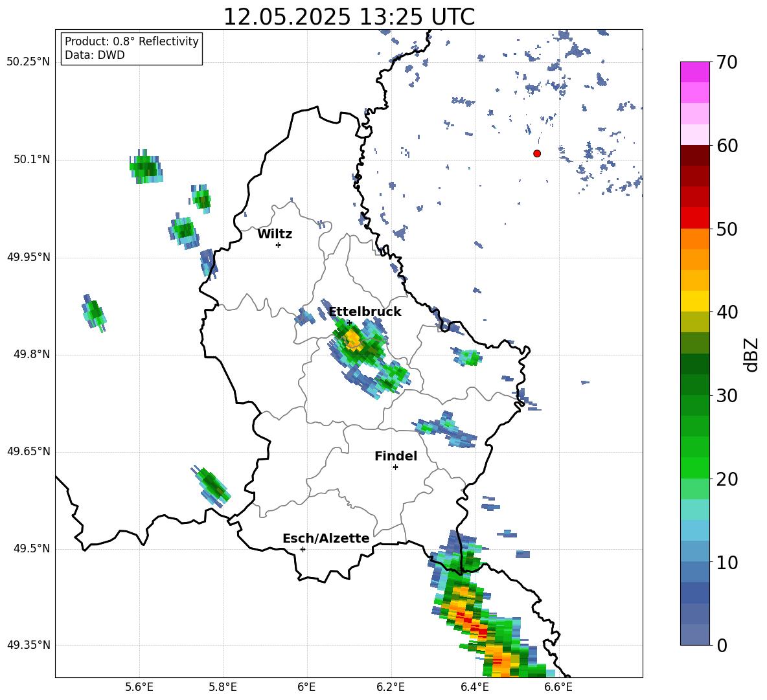The image size is (767, 700).
Task: Click the "6°E" longitude label
Action: (306, 687)
